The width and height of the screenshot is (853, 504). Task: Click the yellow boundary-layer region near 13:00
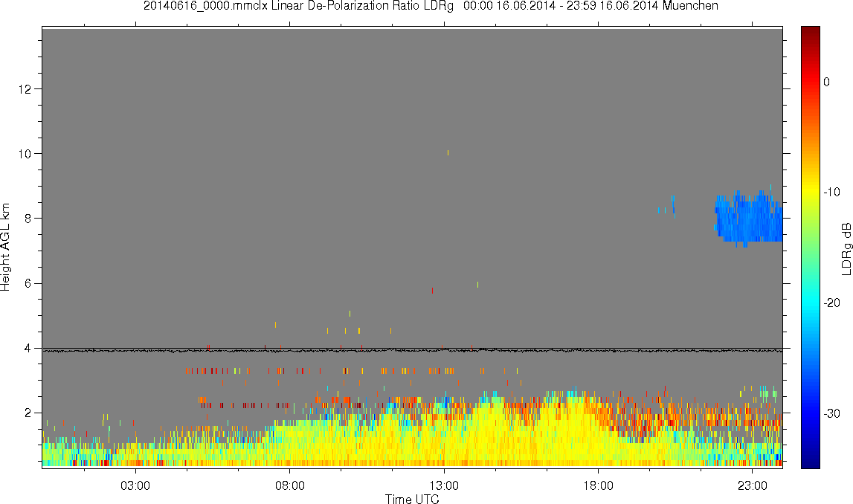444,440
